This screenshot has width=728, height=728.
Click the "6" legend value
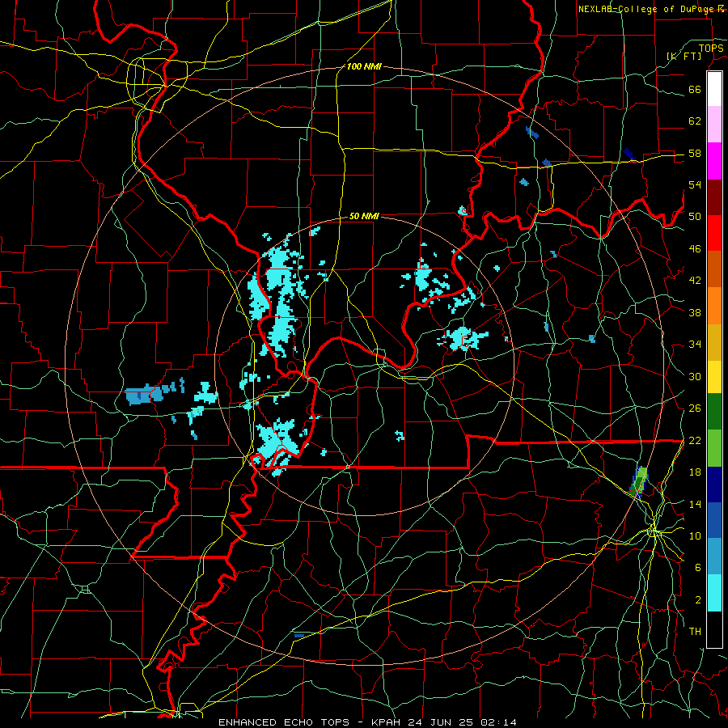[698, 568]
